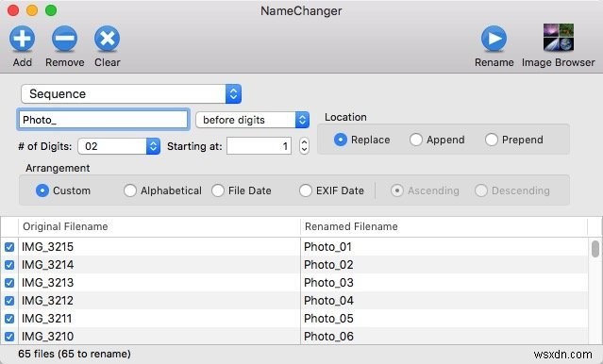Click the '65 files (65 to rename)' status text

click(x=75, y=354)
